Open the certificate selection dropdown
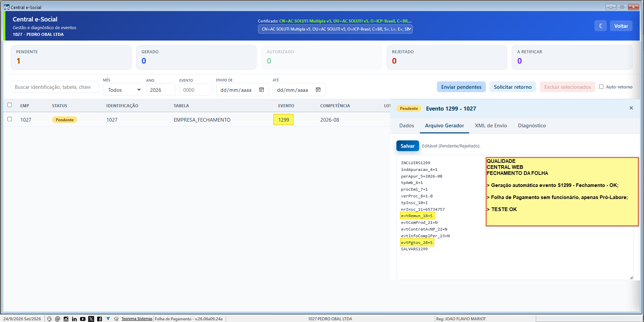Image resolution: width=644 pixels, height=322 pixels. click(335, 29)
